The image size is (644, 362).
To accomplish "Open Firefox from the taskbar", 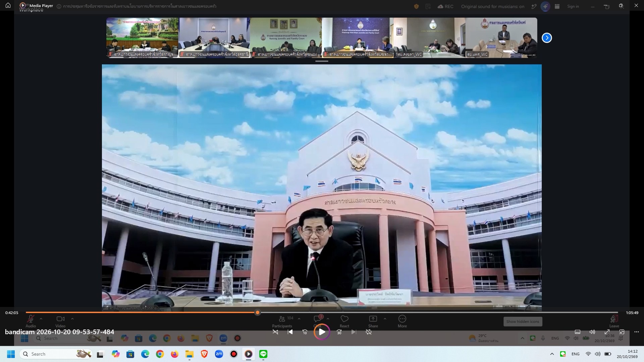I will (x=175, y=354).
